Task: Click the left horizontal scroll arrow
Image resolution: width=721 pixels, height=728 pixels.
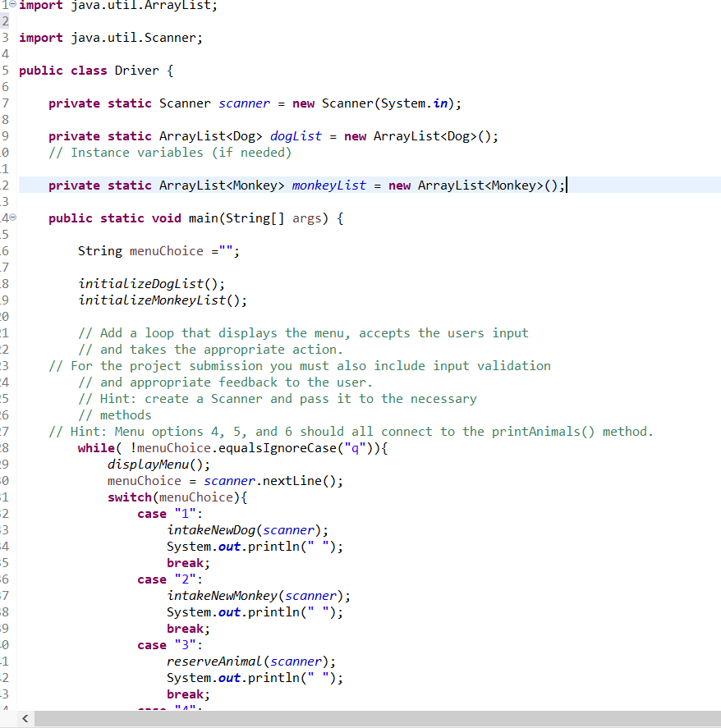Action: point(25,718)
